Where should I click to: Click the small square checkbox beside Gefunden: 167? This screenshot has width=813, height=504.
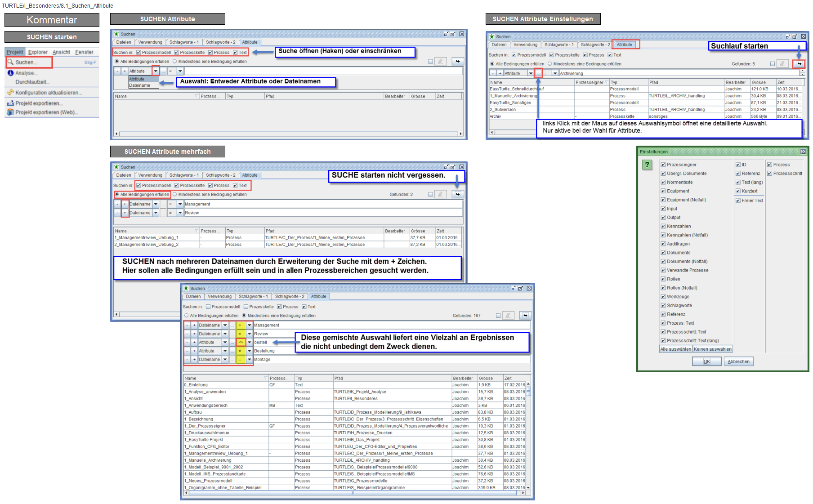tap(498, 316)
